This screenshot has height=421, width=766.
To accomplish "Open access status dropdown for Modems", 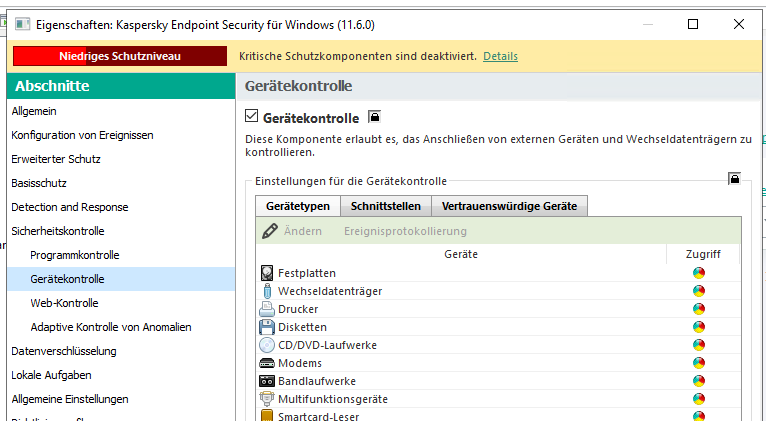I will tap(698, 363).
